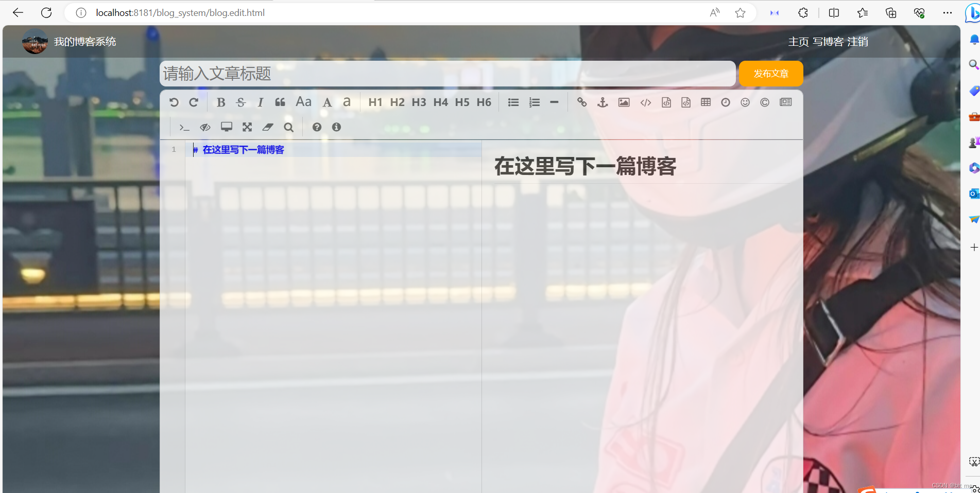Open the emoji picker
980x493 pixels.
click(745, 102)
